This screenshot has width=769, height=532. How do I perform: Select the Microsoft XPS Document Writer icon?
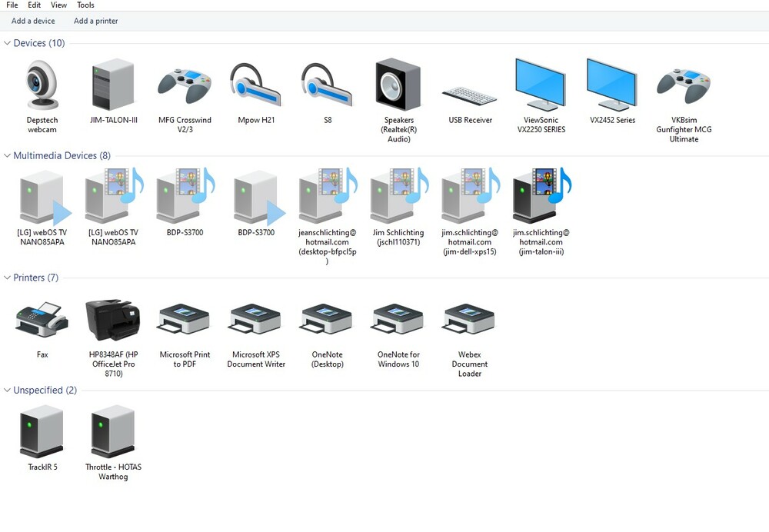coord(255,320)
